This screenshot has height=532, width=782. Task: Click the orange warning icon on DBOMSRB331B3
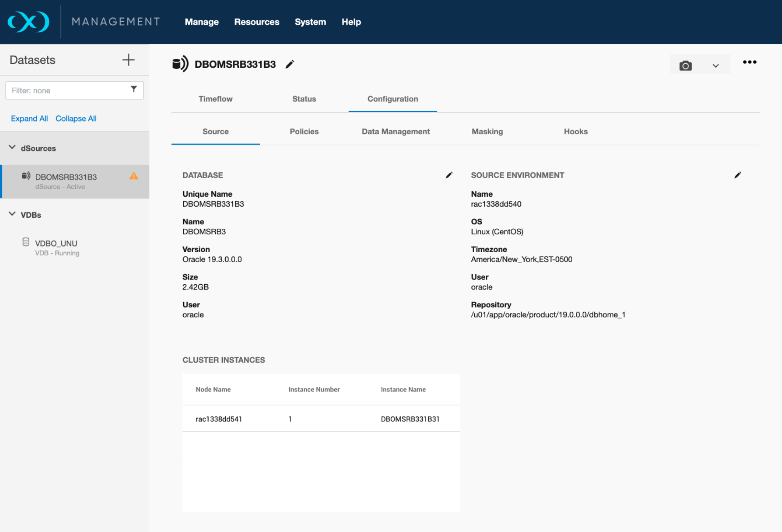(134, 176)
